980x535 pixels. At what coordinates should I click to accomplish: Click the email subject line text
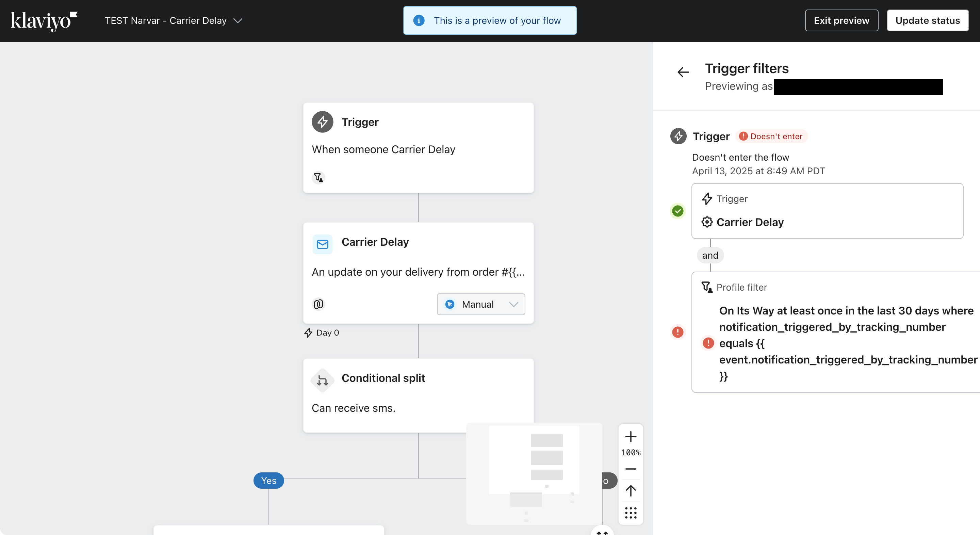coord(418,272)
